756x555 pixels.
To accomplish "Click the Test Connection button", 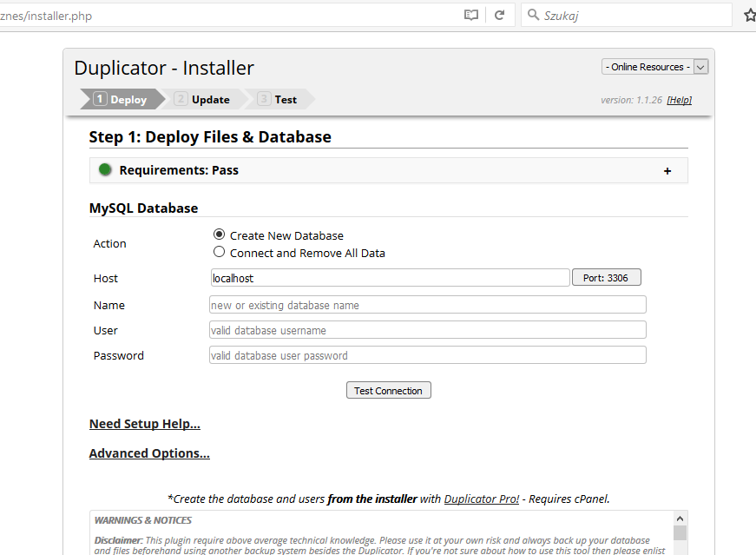I will [389, 391].
